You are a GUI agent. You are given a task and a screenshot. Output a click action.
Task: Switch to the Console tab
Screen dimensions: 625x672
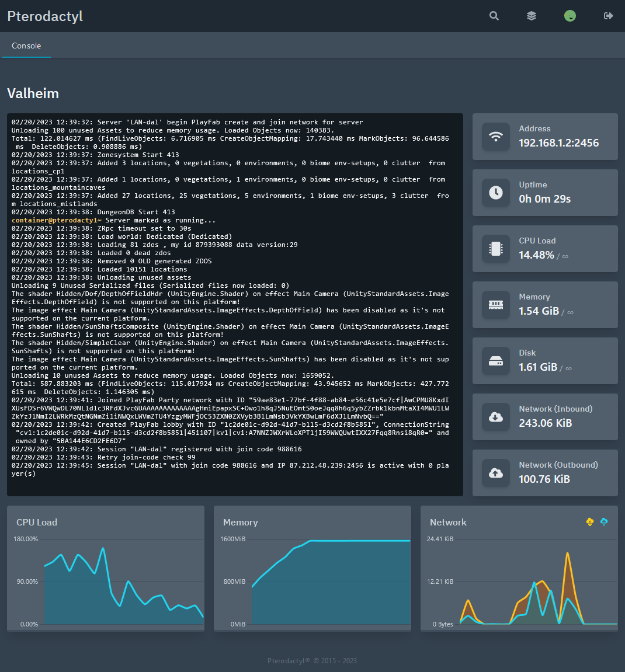(26, 46)
